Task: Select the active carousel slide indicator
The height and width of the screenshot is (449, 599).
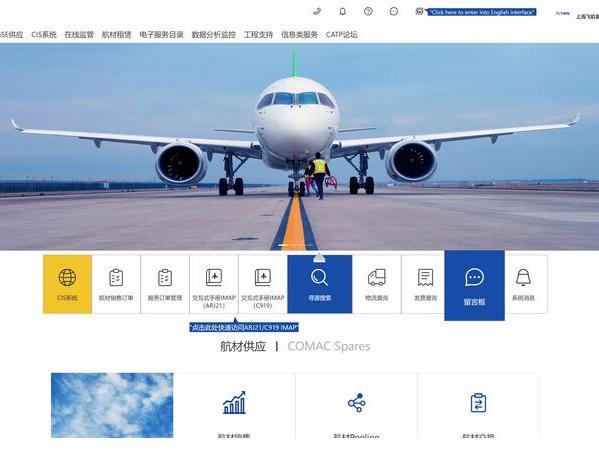Action: (283, 245)
